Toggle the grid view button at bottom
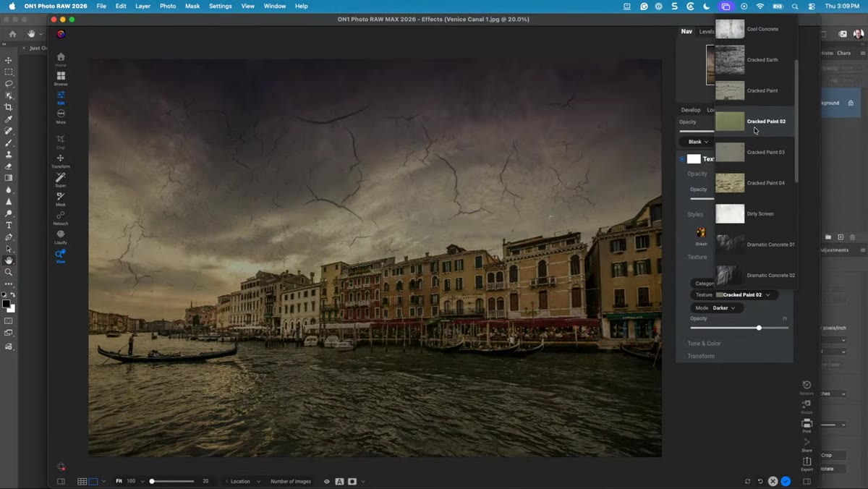Image resolution: width=868 pixels, height=489 pixels. (x=82, y=481)
